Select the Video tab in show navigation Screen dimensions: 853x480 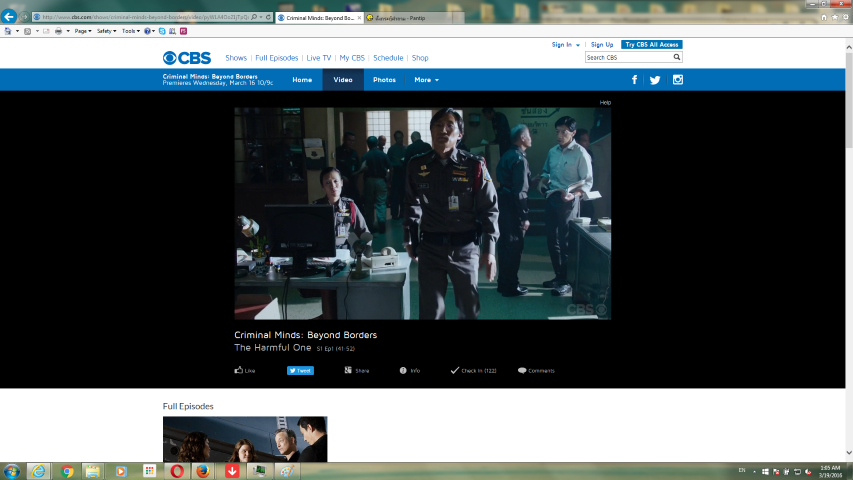[x=343, y=80]
